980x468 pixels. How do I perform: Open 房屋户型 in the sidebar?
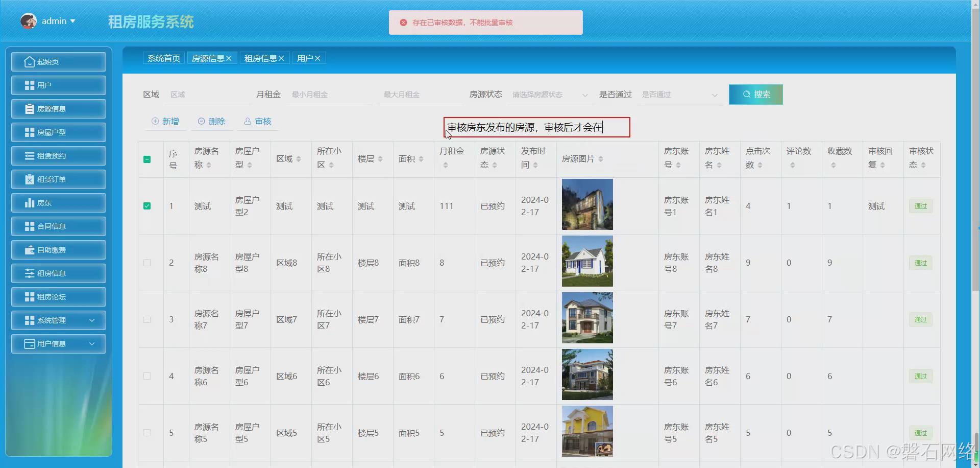(59, 132)
